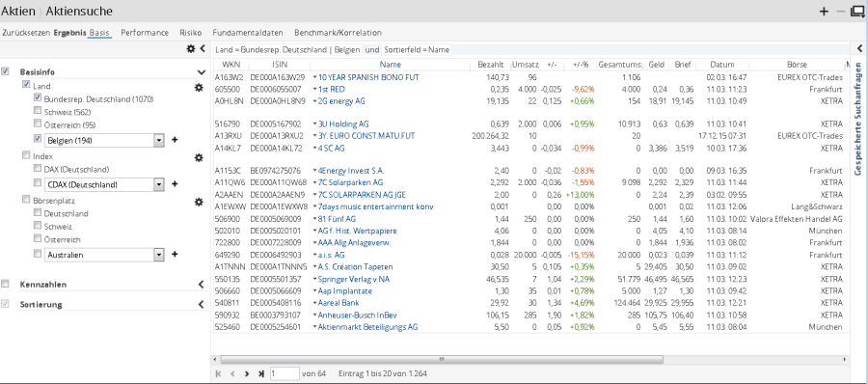Add another index with plus next to CDAX
868x384 pixels.
(175, 184)
